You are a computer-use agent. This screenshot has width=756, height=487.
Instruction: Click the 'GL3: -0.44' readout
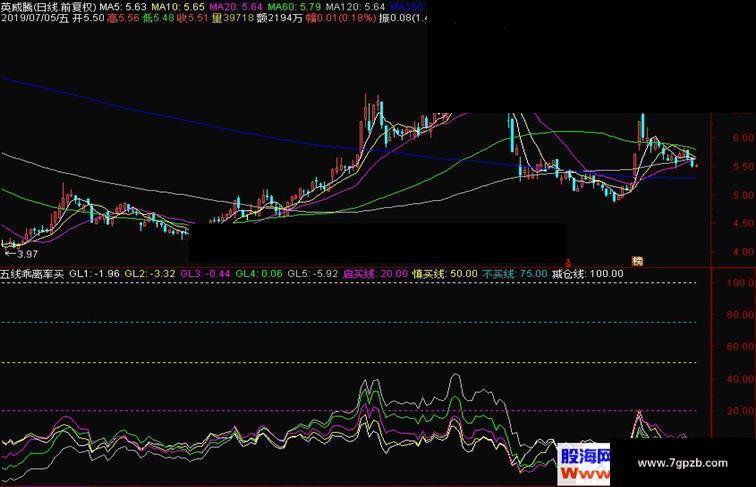pyautogui.click(x=205, y=274)
